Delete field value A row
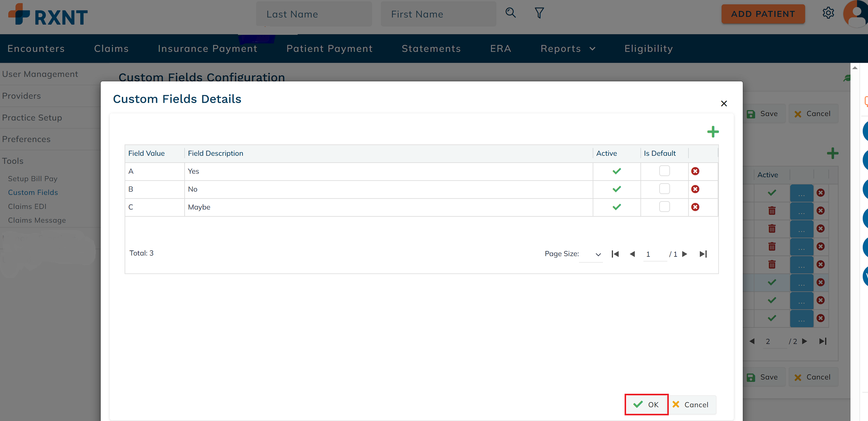Viewport: 868px width, 421px height. (x=695, y=171)
